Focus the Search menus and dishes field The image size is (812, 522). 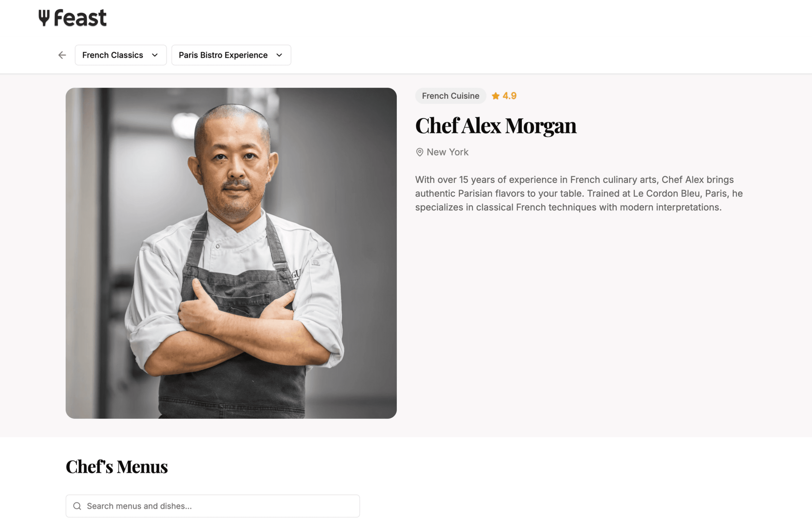click(213, 506)
